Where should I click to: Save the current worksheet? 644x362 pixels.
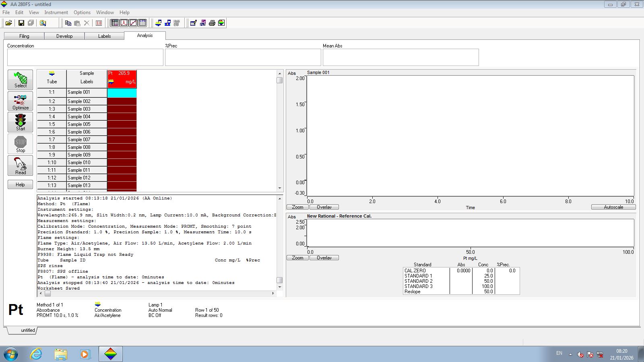21,23
